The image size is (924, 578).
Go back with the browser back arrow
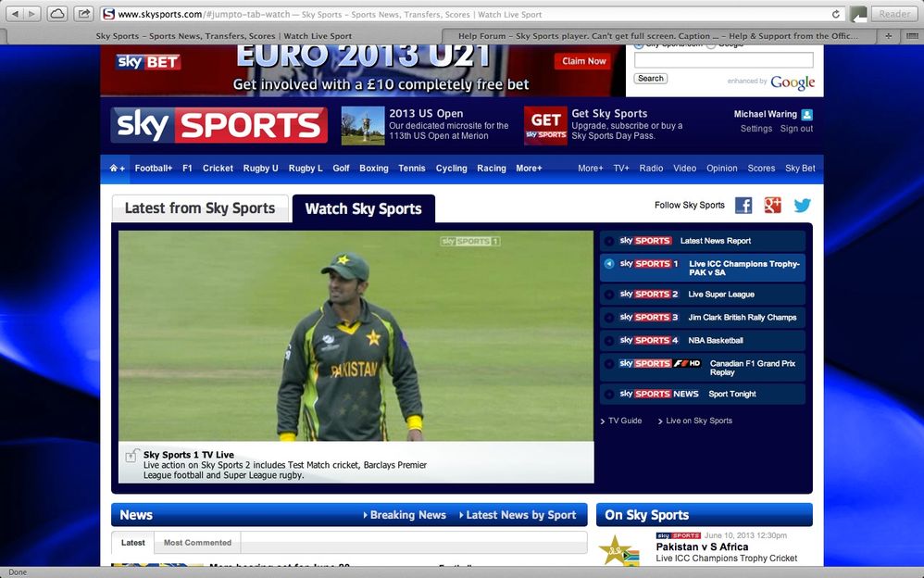coord(15,14)
